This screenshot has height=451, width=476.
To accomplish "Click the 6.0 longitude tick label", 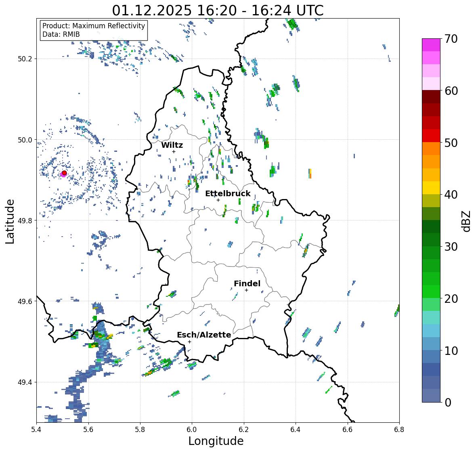I will point(192,430).
